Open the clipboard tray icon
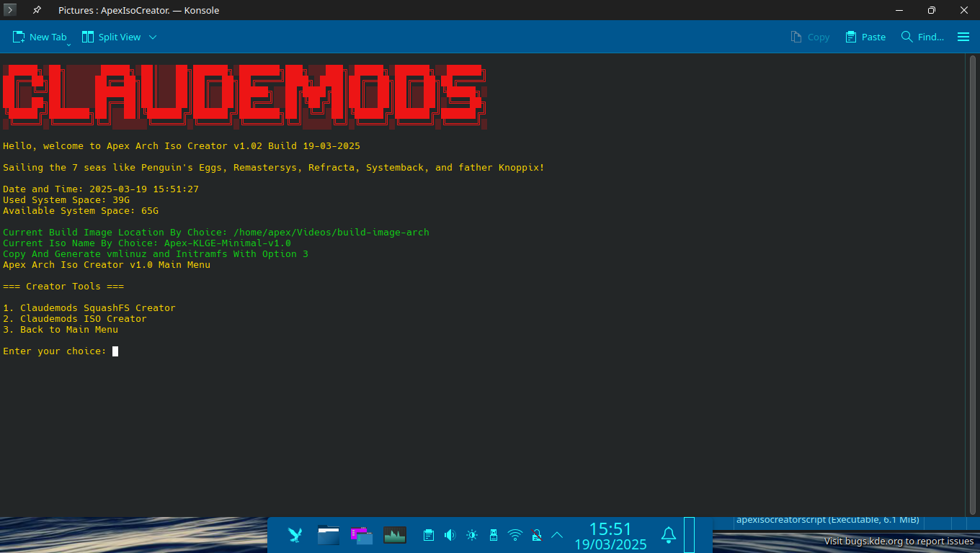 (x=429, y=535)
